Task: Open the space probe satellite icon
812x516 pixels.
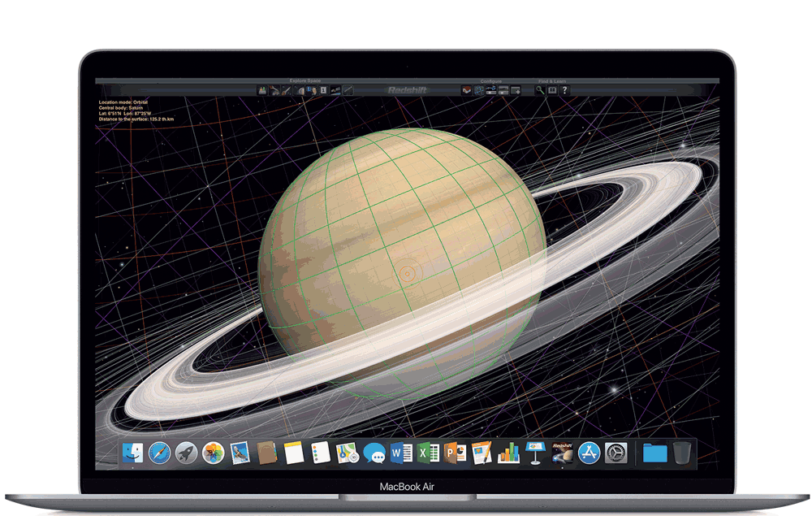Action: click(335, 90)
